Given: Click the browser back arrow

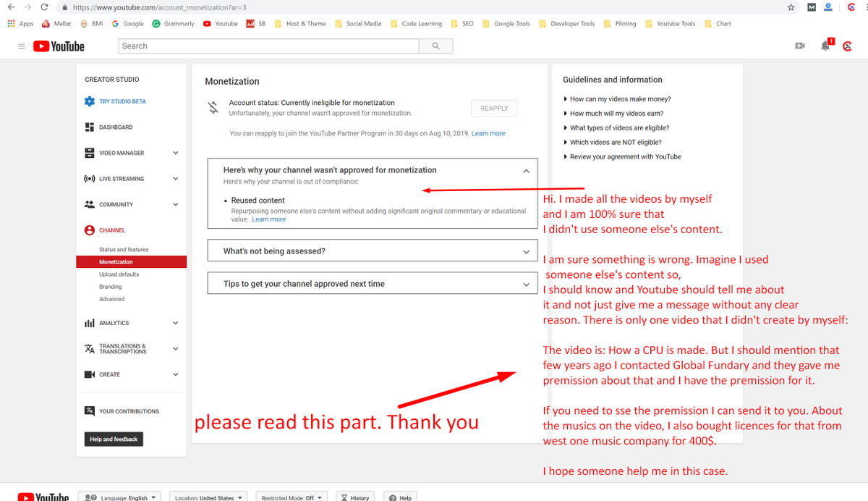Looking at the screenshot, I should pyautogui.click(x=10, y=7).
